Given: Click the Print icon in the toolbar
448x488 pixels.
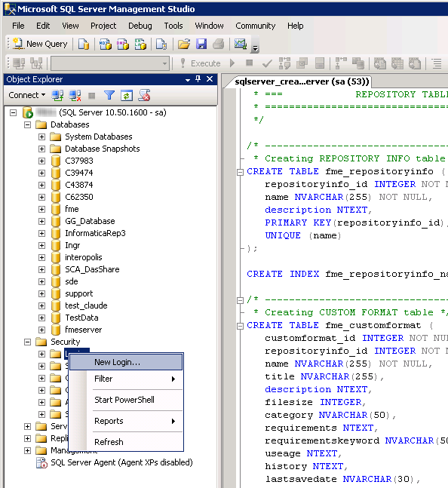Looking at the screenshot, I should point(219,44).
